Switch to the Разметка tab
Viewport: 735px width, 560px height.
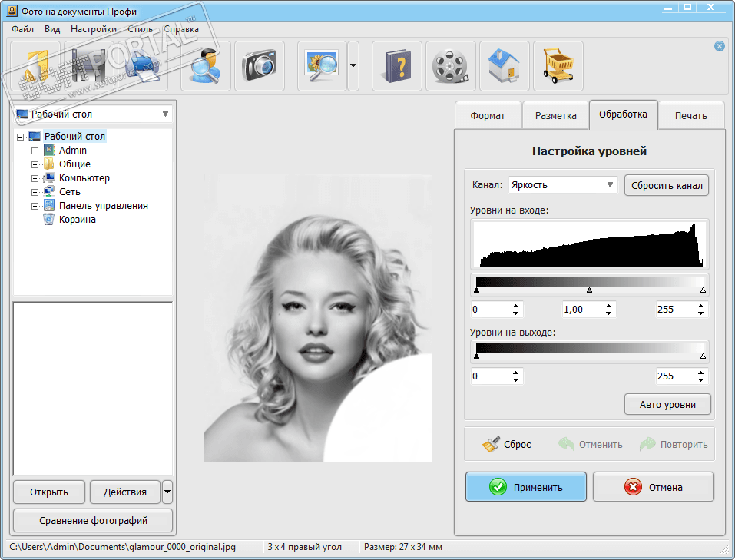pos(555,115)
